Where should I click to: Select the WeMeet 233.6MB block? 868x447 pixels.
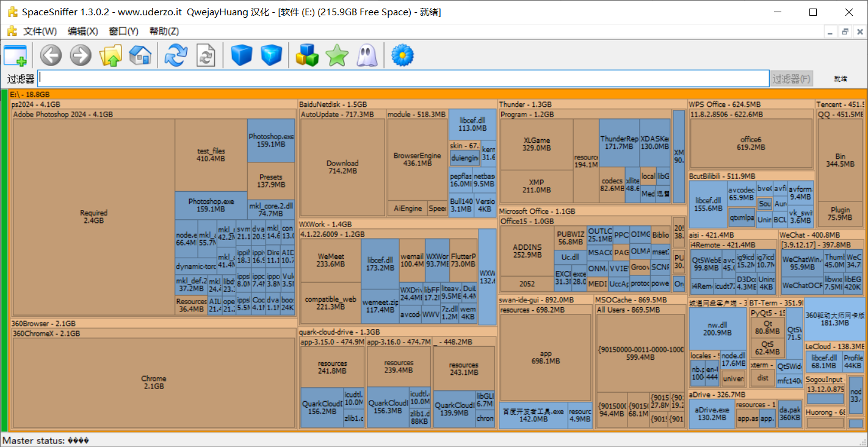pyautogui.click(x=330, y=260)
